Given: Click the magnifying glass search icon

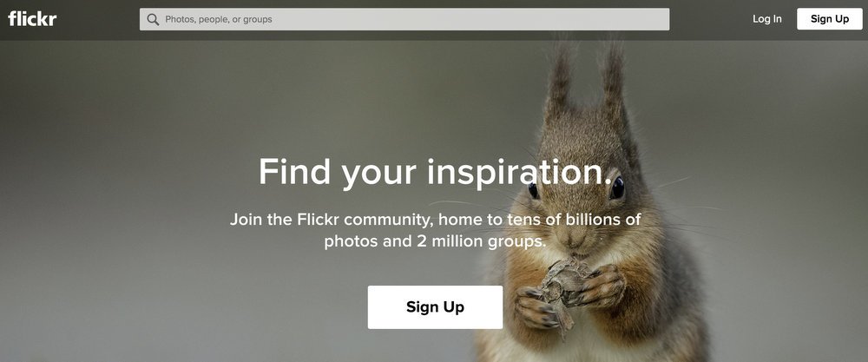Looking at the screenshot, I should pyautogui.click(x=154, y=19).
